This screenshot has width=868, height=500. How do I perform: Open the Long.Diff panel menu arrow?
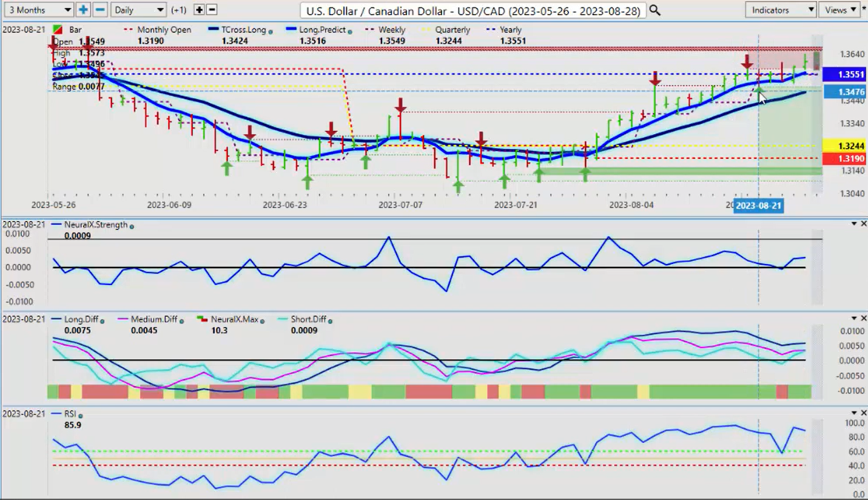pyautogui.click(x=853, y=319)
